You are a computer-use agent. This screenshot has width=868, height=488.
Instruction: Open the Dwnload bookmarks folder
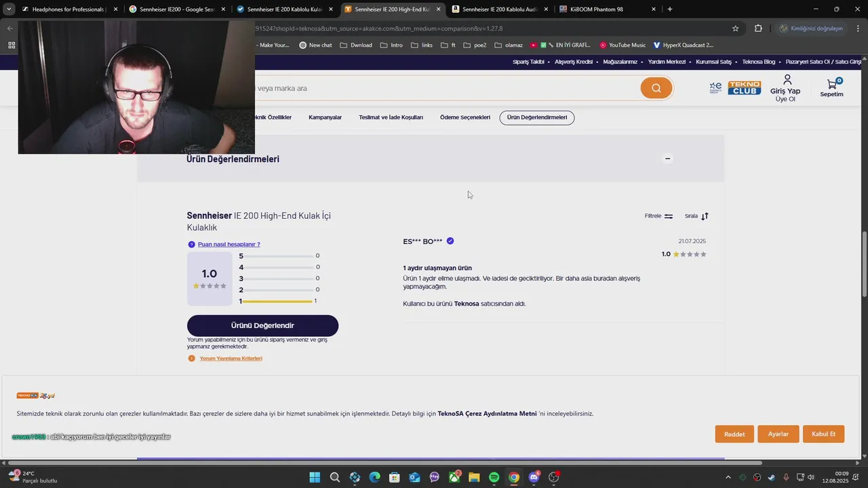click(x=356, y=45)
